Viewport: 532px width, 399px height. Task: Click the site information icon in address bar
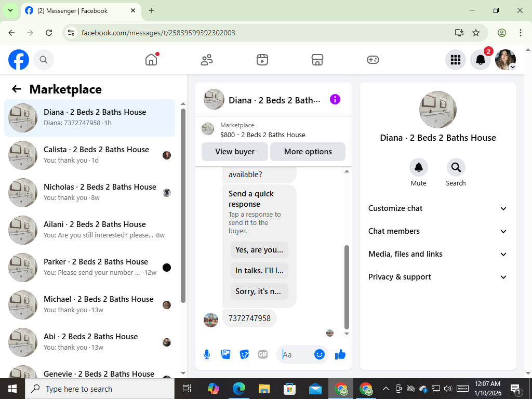pyautogui.click(x=71, y=33)
